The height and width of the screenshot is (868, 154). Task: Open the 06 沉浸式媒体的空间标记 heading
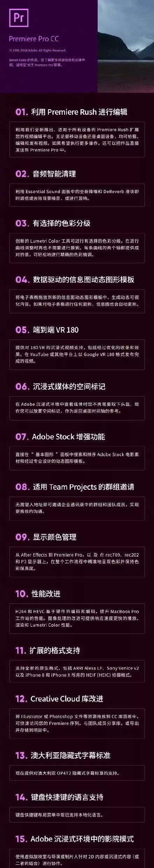click(60, 386)
